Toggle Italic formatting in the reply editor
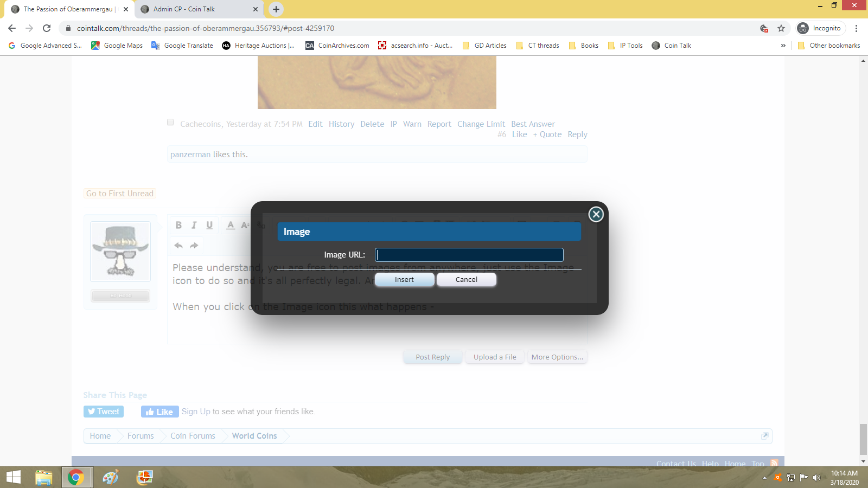Viewport: 868px width, 488px height. [x=194, y=225]
